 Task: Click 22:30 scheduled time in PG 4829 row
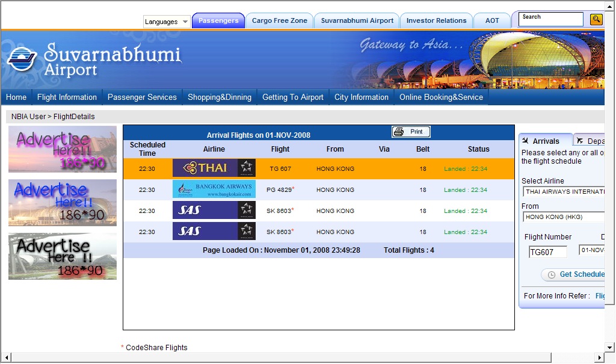(147, 190)
